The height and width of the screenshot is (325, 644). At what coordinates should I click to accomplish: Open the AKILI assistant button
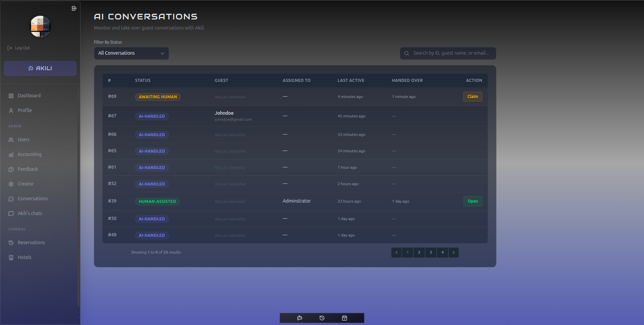(x=40, y=68)
